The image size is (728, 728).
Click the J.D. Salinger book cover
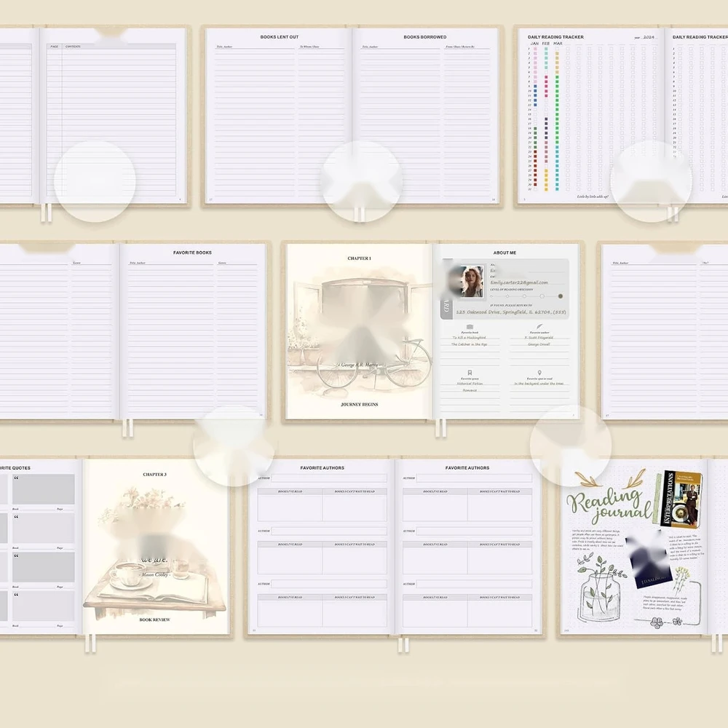point(649,561)
